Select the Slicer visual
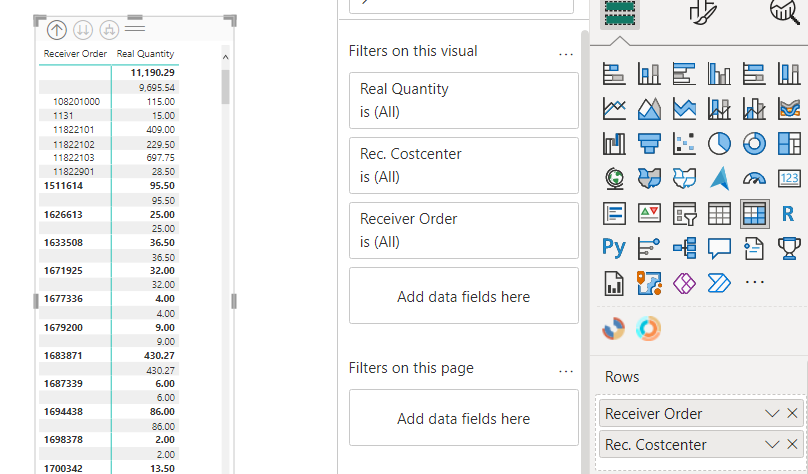 click(x=684, y=213)
